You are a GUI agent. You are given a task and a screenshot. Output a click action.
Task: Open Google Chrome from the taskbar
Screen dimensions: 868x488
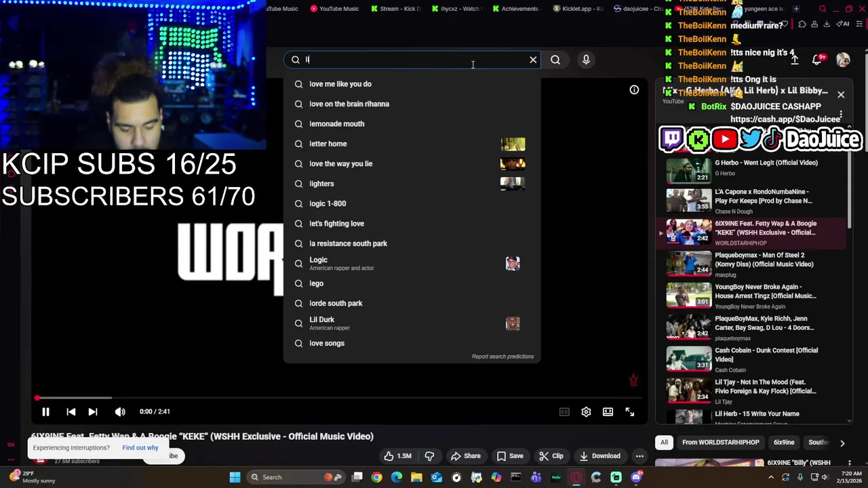coord(376,477)
